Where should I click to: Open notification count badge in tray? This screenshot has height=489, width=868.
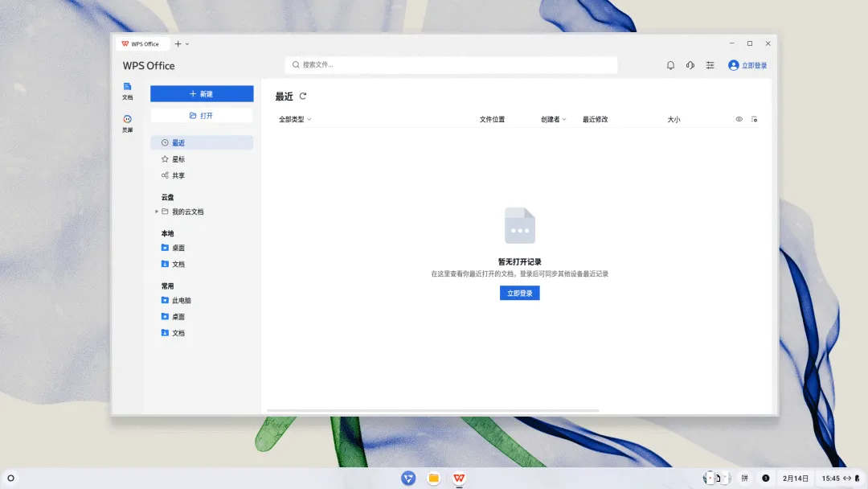[766, 478]
